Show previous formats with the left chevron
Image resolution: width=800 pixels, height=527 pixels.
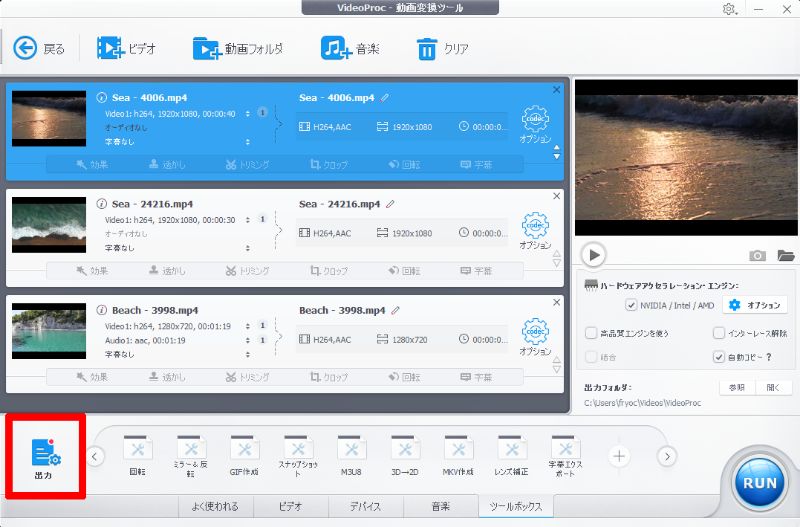(95, 456)
